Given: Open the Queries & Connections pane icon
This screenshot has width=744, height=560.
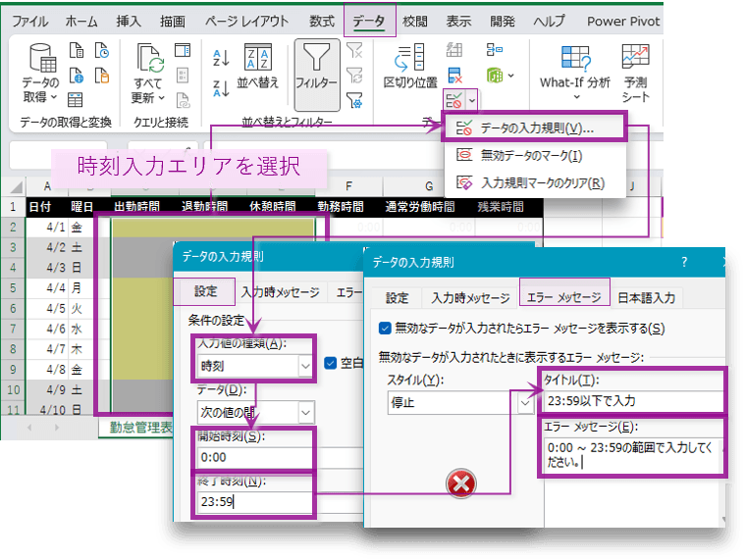Looking at the screenshot, I should (183, 50).
